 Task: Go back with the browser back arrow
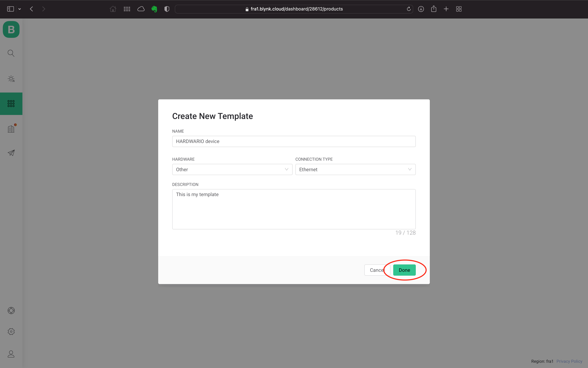[x=31, y=9]
